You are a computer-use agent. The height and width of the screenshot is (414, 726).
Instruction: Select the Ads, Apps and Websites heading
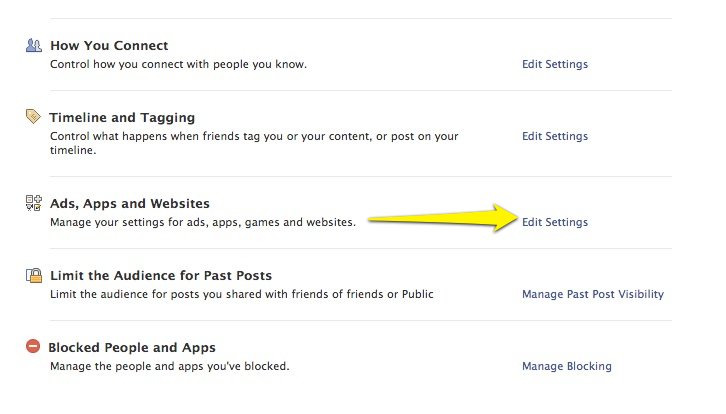point(130,203)
